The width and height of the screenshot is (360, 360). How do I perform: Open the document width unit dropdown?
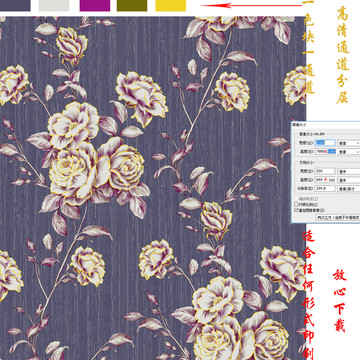pos(349,171)
